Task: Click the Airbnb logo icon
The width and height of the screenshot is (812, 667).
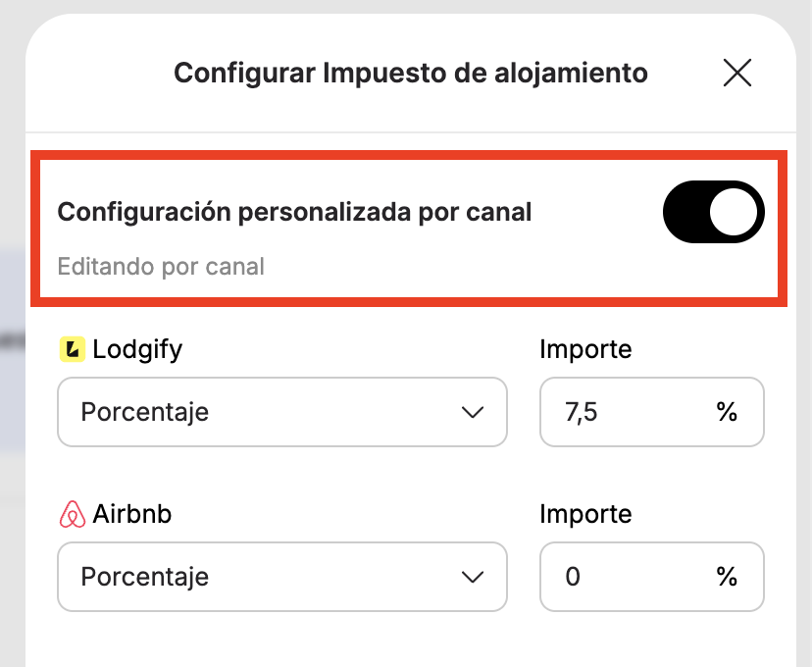Action: pyautogui.click(x=73, y=514)
